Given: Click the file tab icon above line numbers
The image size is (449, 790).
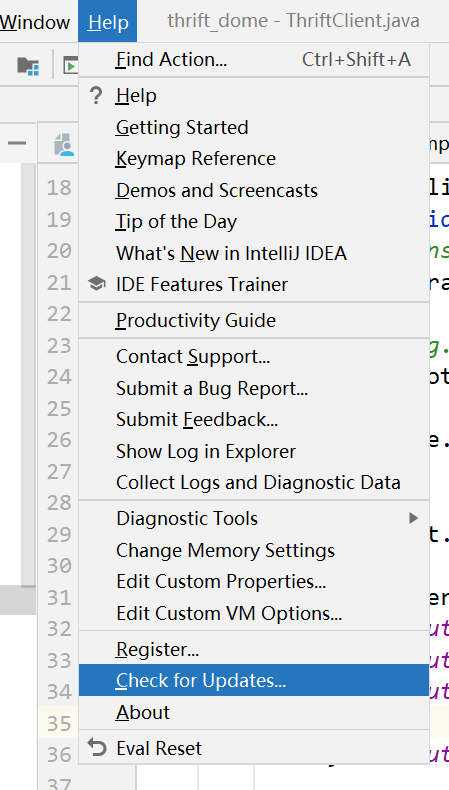Looking at the screenshot, I should [65, 145].
